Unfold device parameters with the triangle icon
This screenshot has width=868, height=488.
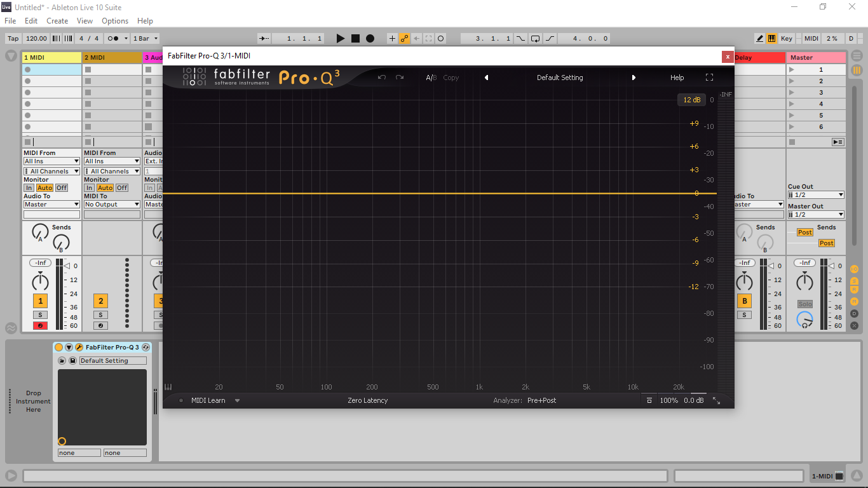(69, 347)
